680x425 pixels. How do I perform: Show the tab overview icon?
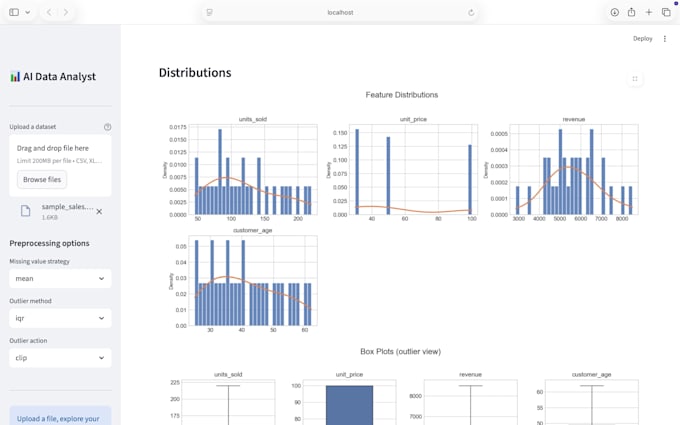pyautogui.click(x=666, y=12)
